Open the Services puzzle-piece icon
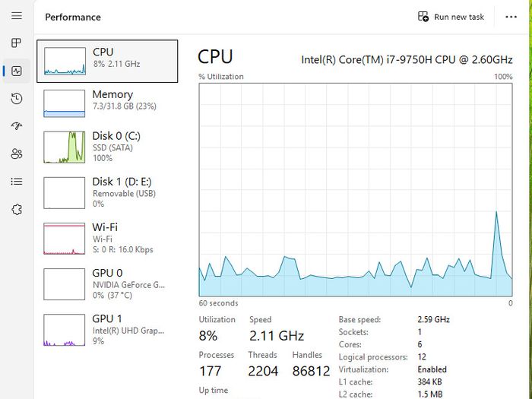 click(16, 209)
